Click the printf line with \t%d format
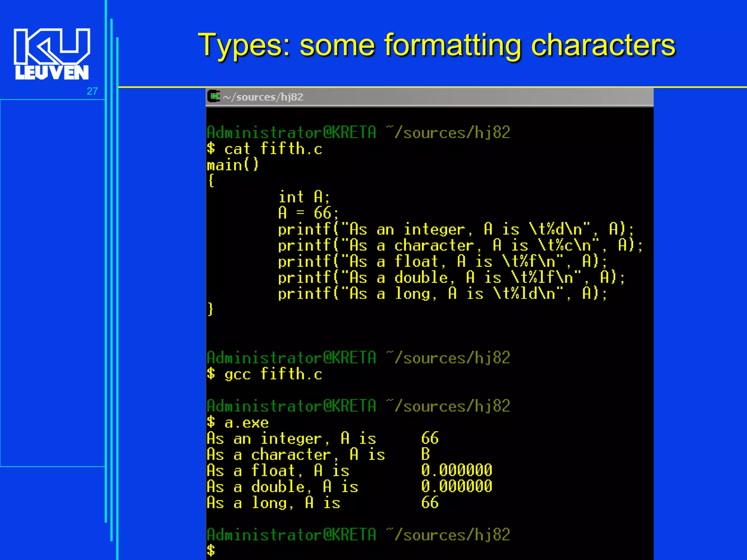This screenshot has width=747, height=560. click(x=456, y=229)
